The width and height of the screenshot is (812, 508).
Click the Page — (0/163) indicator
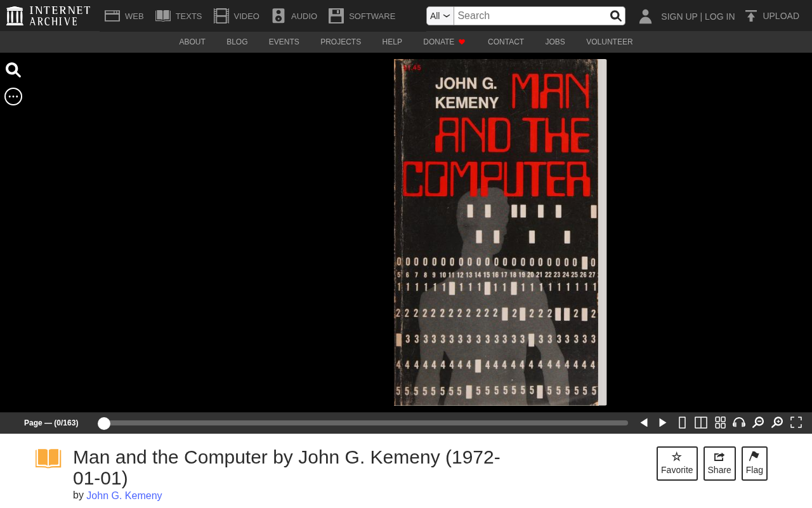(x=51, y=423)
